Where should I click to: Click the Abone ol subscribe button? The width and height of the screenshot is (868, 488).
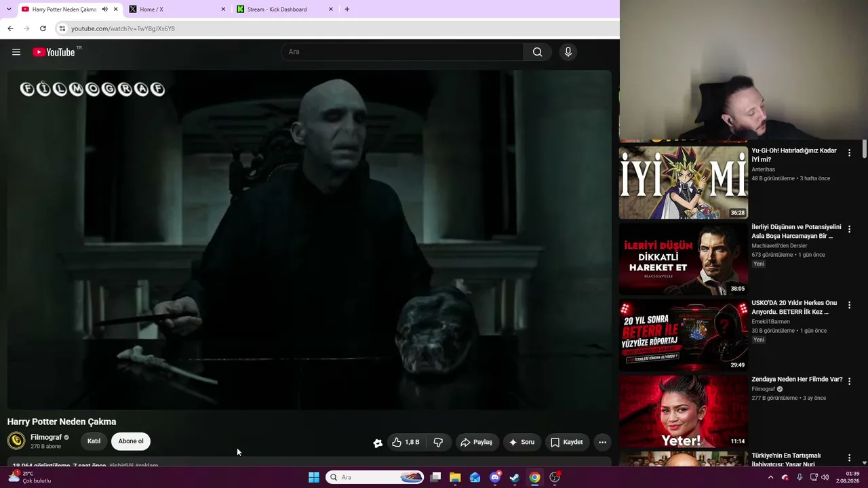[131, 441]
